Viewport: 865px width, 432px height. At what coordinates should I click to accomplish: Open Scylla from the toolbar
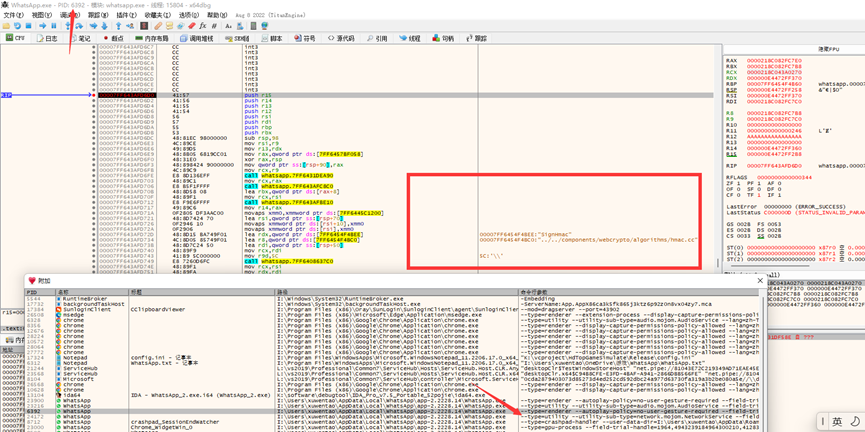[x=144, y=26]
